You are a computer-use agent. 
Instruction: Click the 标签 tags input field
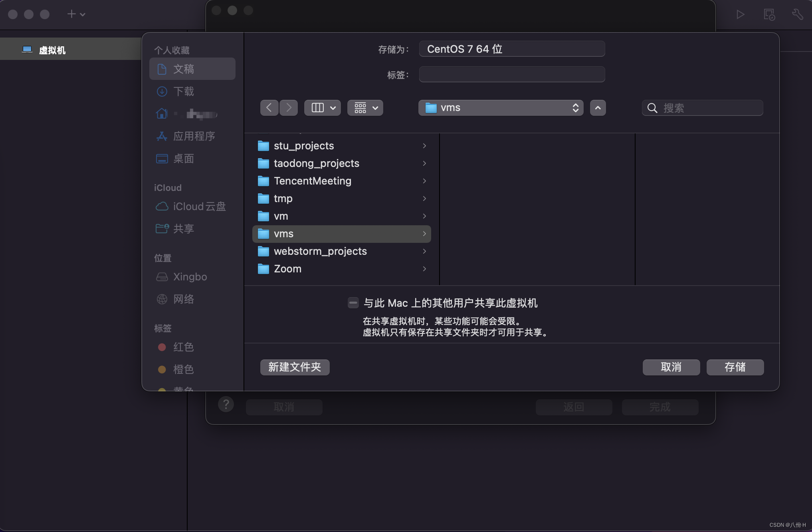coord(512,75)
